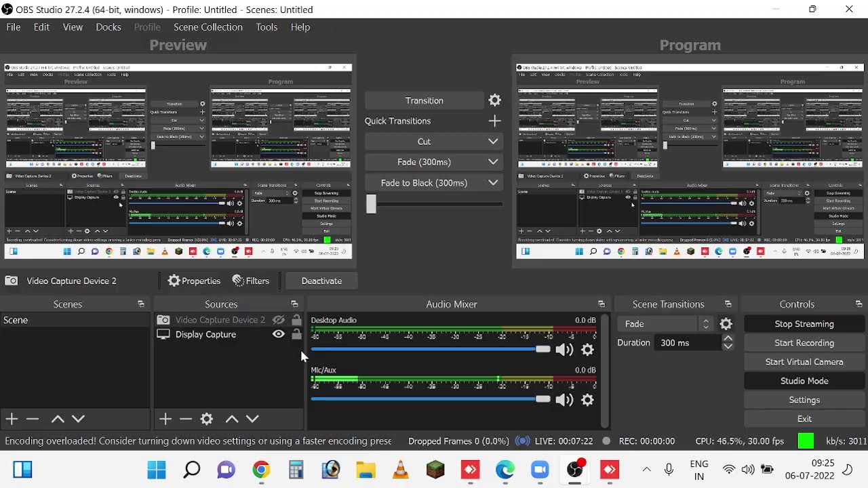
Task: Open the Scene Collection menu
Action: pos(208,27)
